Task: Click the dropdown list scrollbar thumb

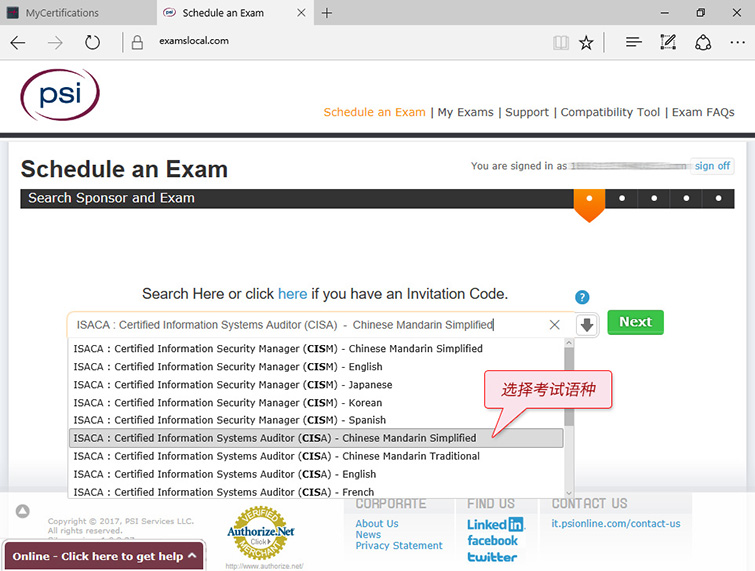Action: (569, 387)
